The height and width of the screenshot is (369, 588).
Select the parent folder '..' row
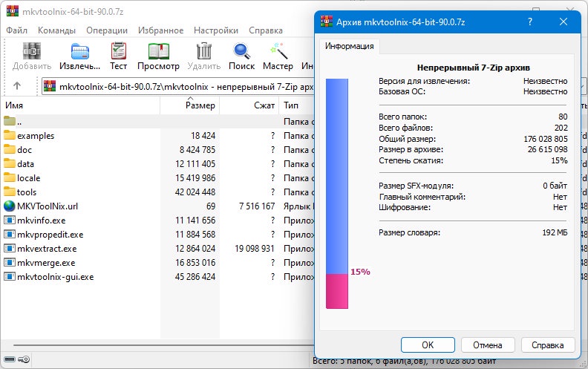[x=157, y=122]
